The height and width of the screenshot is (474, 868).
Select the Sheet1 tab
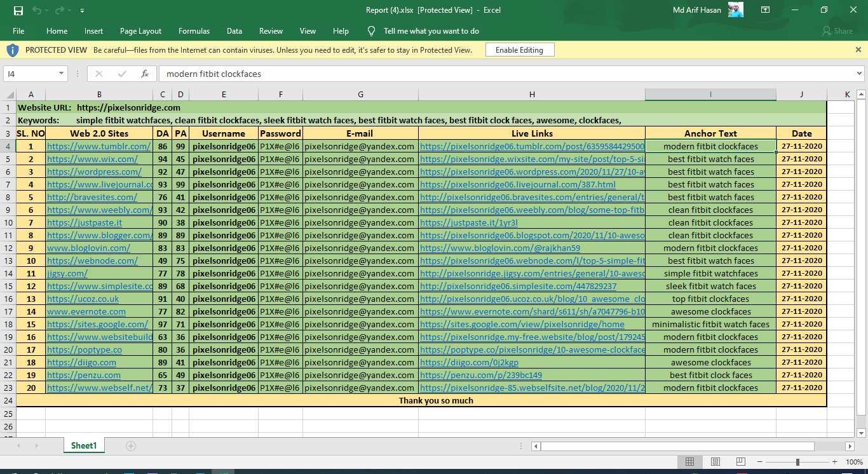[83, 446]
